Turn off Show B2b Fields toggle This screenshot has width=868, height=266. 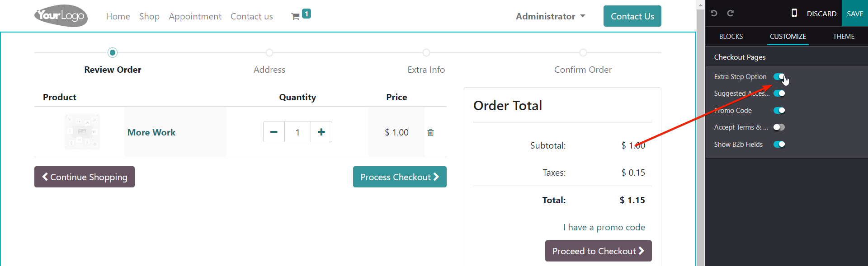tap(779, 145)
